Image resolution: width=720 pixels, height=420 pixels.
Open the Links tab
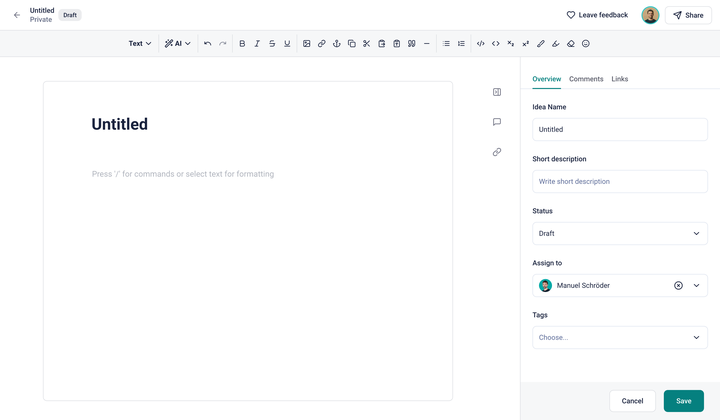coord(620,79)
